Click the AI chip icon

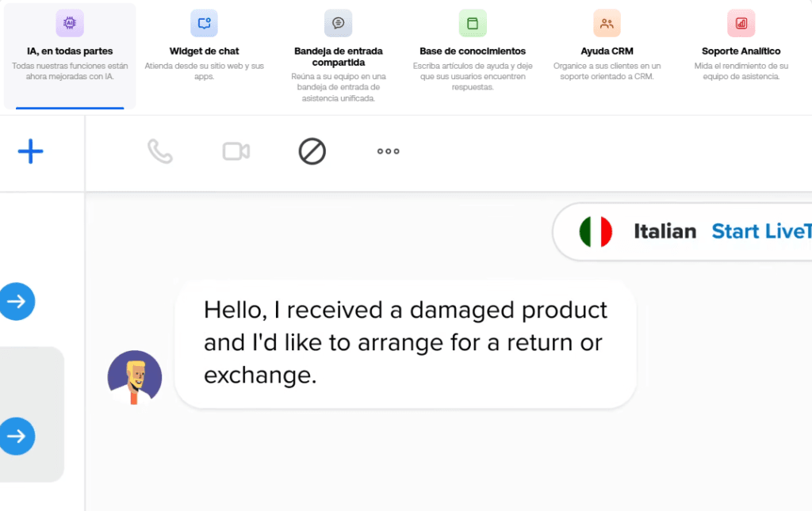tap(70, 24)
